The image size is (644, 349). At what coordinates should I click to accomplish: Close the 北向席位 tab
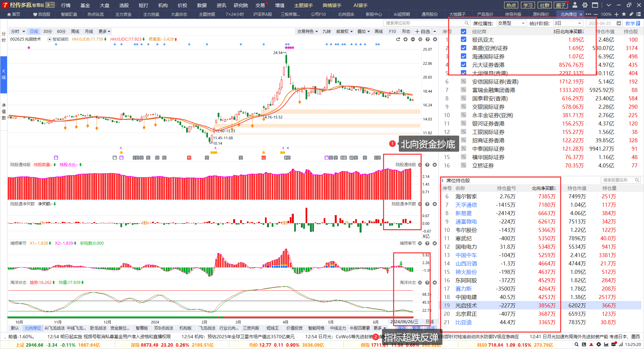click(x=581, y=14)
